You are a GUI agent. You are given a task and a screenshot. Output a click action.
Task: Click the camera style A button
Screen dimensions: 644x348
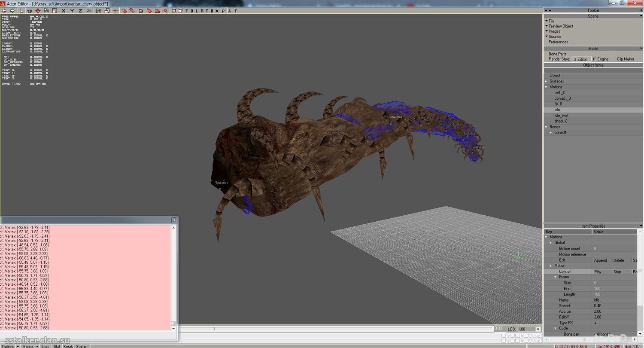230,10
